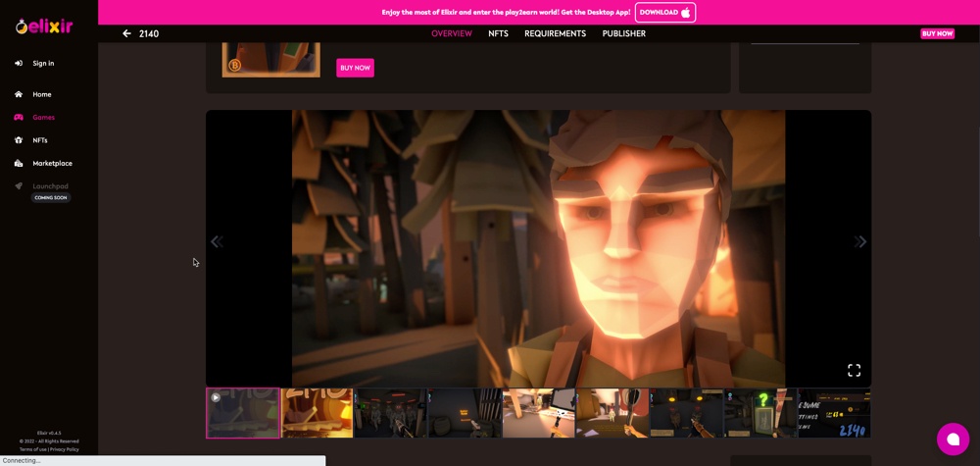Select the thumbnail with bright room and monitor
The image size is (980, 466).
[539, 413]
